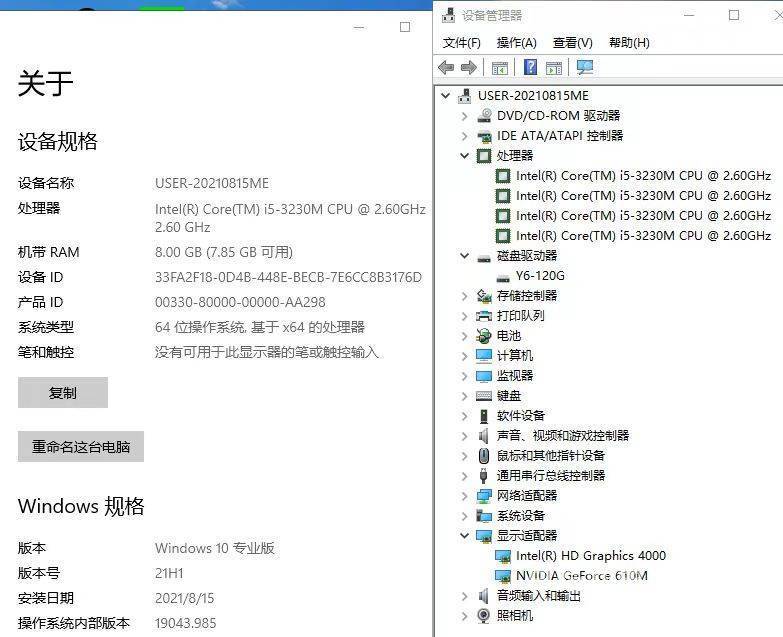Click the device name USER-20210815ME in About page
Viewport: 783px width, 637px height.
pyautogui.click(x=212, y=183)
